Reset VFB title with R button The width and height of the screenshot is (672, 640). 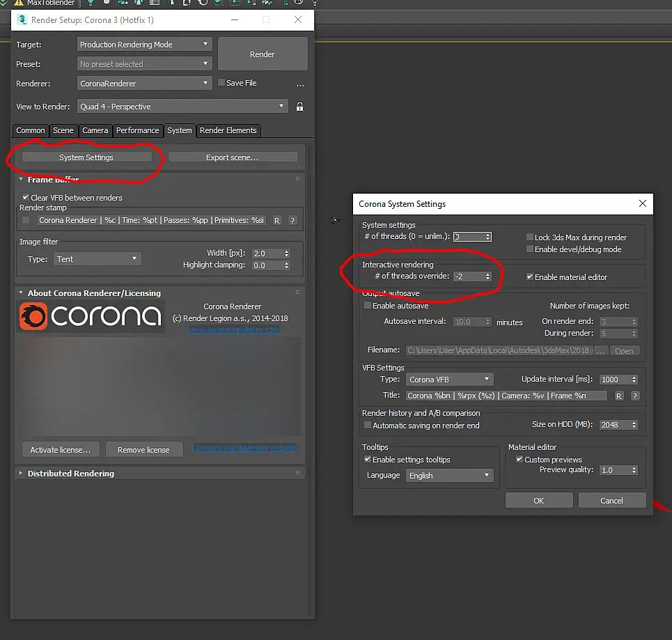(618, 396)
